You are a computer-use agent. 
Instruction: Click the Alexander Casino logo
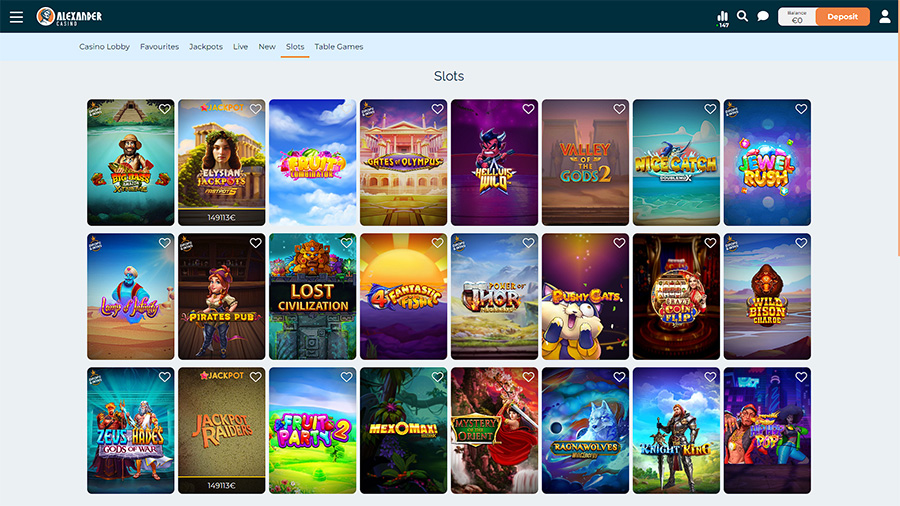69,17
